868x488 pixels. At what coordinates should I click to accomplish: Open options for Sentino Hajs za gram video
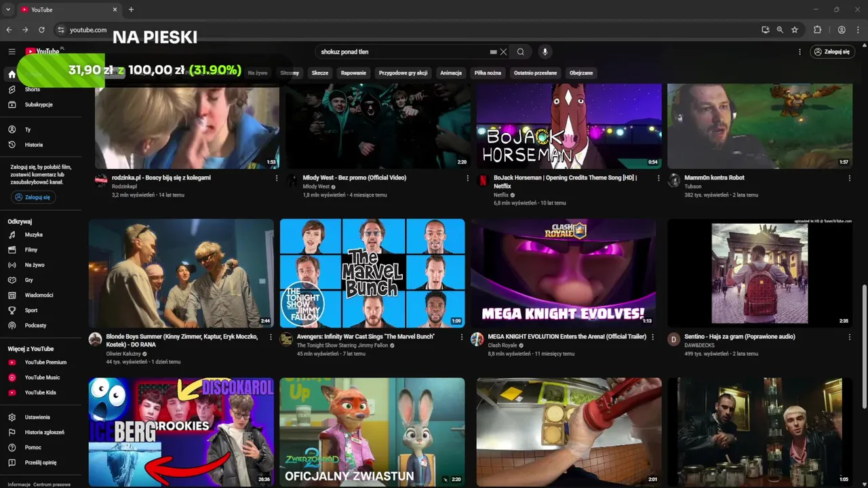point(850,337)
